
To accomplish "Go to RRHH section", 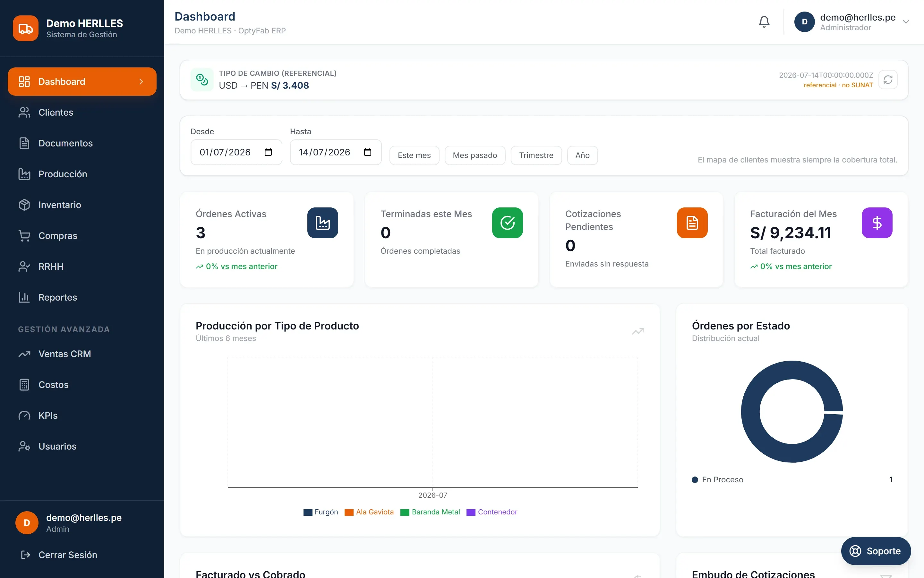I will pos(82,267).
